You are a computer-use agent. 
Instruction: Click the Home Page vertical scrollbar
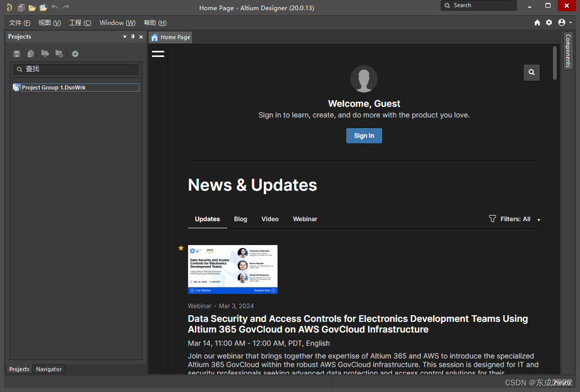tap(555, 63)
